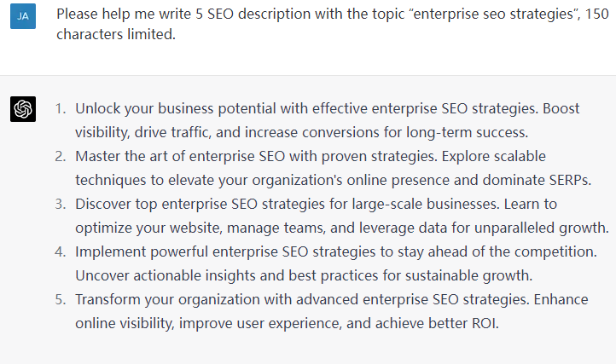The width and height of the screenshot is (616, 364).
Task: Click the line "optimize your website, manage teams"
Action: point(341,228)
